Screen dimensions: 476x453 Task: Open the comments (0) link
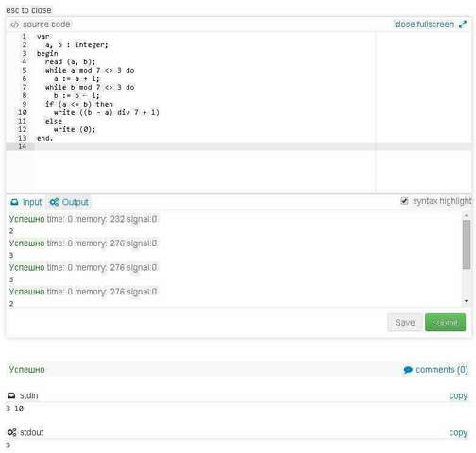coord(442,370)
